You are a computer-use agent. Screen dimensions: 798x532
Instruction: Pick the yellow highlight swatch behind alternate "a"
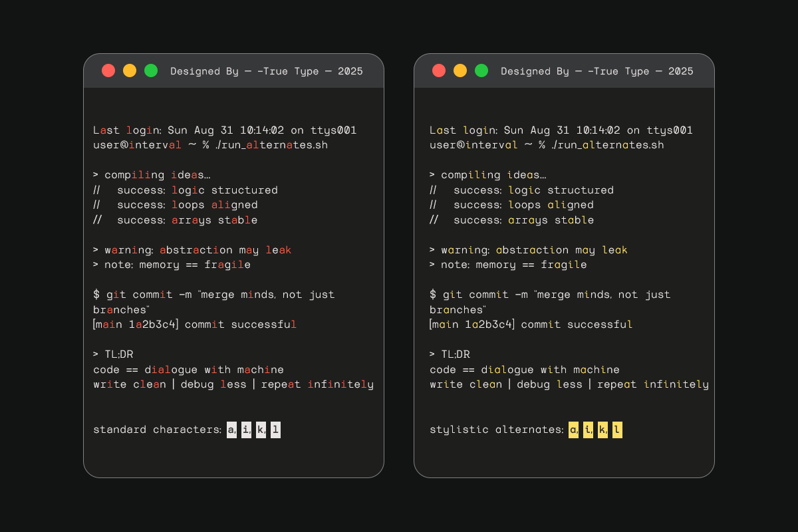pos(573,430)
